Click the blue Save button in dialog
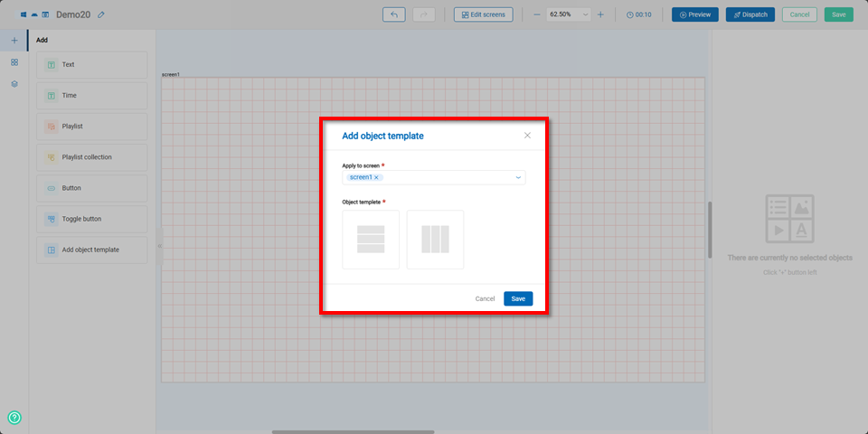 518,298
